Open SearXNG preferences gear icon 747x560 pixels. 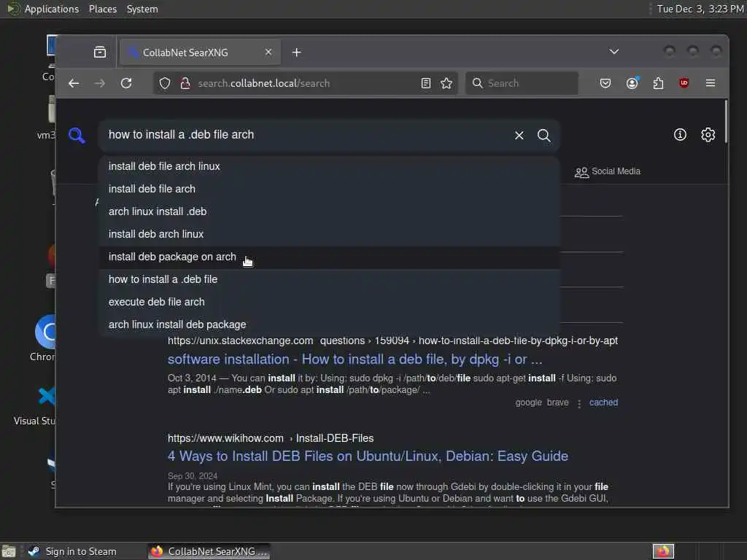coord(708,135)
